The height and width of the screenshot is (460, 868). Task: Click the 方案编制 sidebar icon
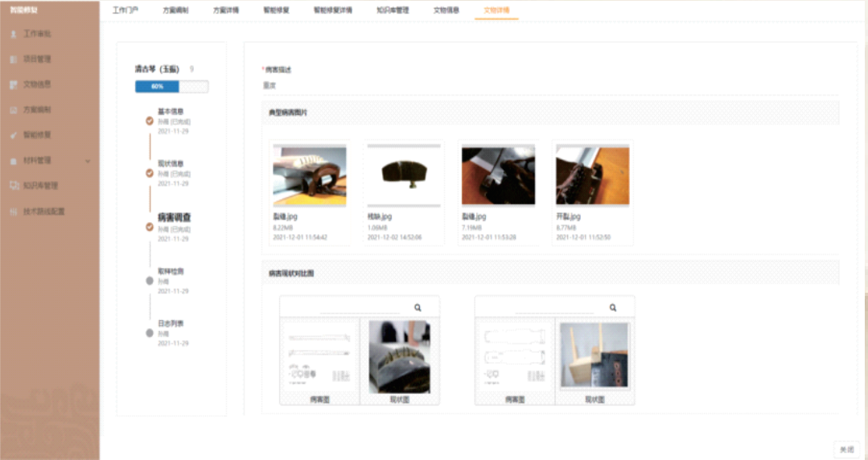point(14,110)
